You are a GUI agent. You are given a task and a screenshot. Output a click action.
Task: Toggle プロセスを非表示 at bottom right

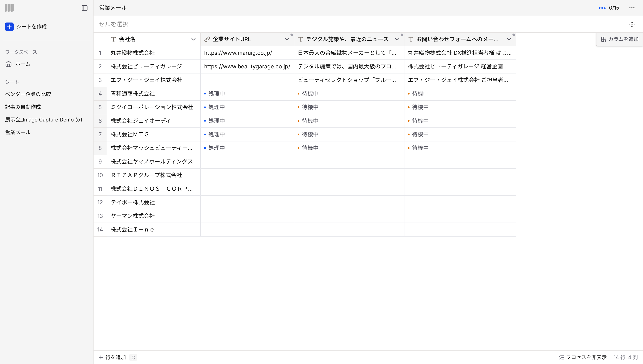pyautogui.click(x=582, y=357)
